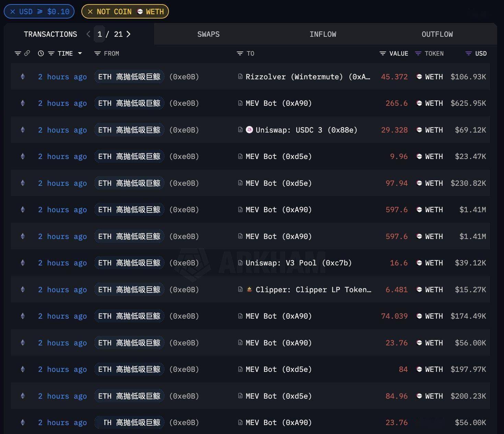The height and width of the screenshot is (434, 504).
Task: Switch to the OUTFLOW tab
Action: coord(437,34)
